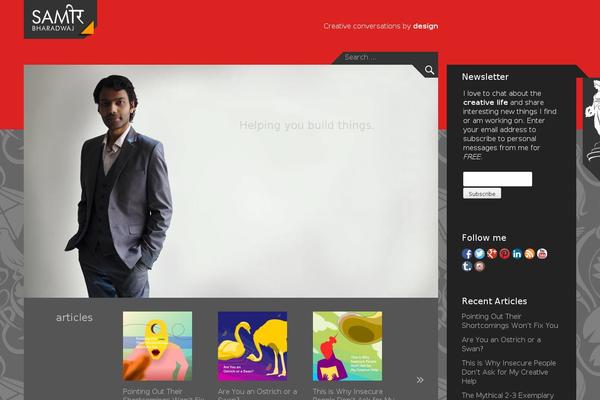Viewport: 600px width, 400px height.
Task: Open the ostrich and swan thumbnail
Action: pos(252,346)
